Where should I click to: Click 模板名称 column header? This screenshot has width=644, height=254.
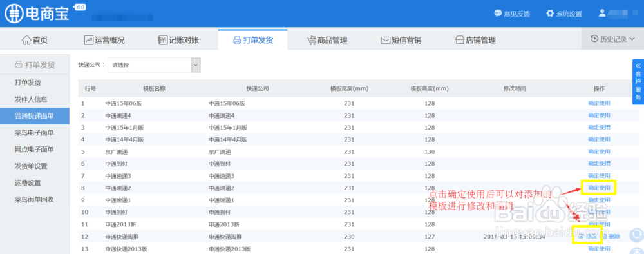pyautogui.click(x=154, y=88)
